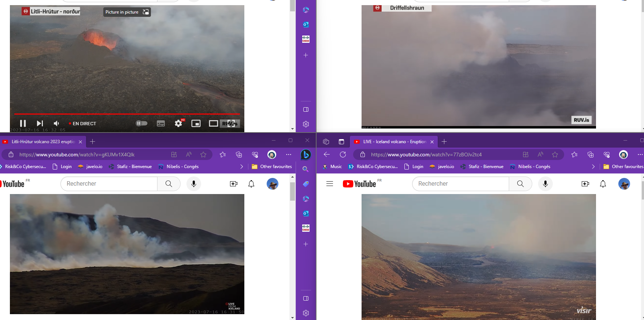Click the Picture in picture button

coord(127,12)
